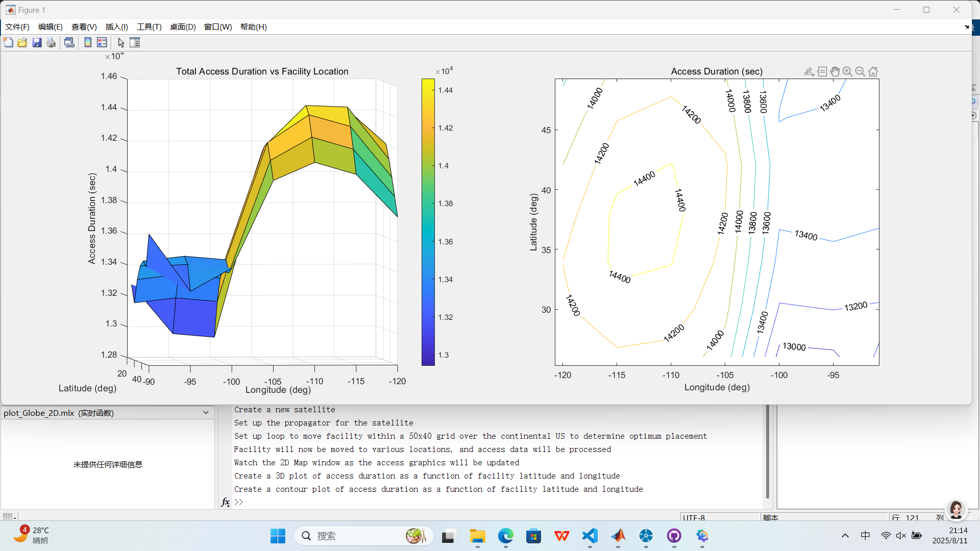Click the Restore View home icon
The image size is (980, 551).
873,71
